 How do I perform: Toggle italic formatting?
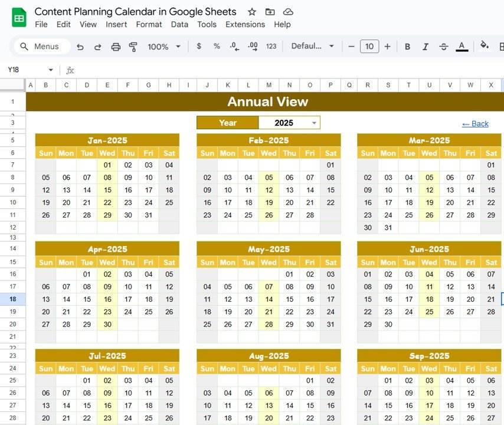tap(426, 47)
